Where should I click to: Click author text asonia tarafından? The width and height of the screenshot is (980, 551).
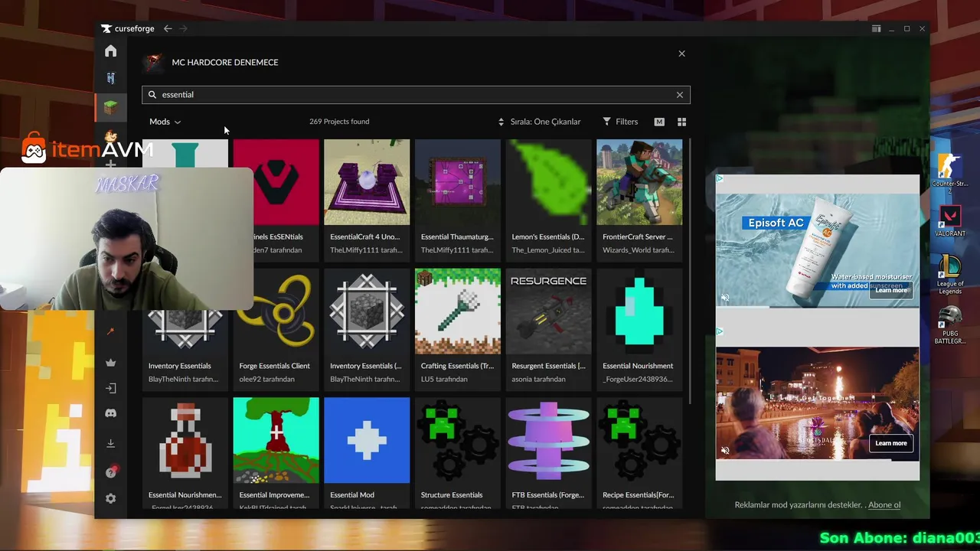click(x=539, y=380)
